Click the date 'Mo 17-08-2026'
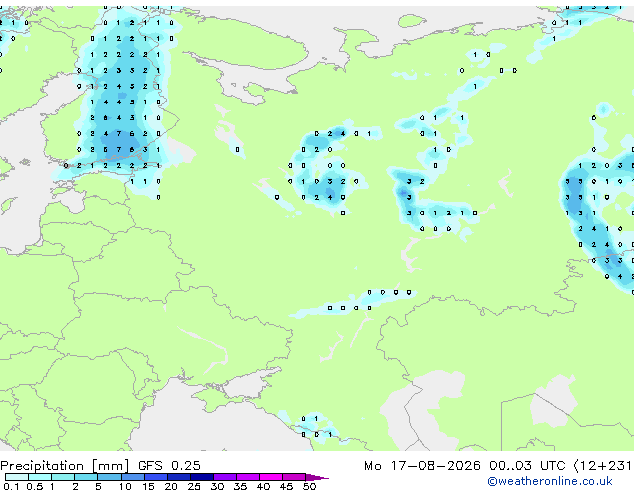634x490 pixels. [422, 466]
